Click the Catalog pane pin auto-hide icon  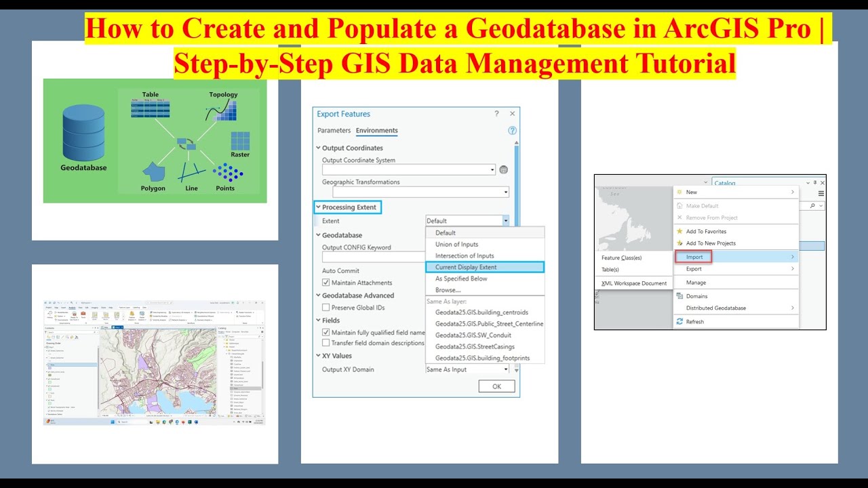[x=814, y=183]
